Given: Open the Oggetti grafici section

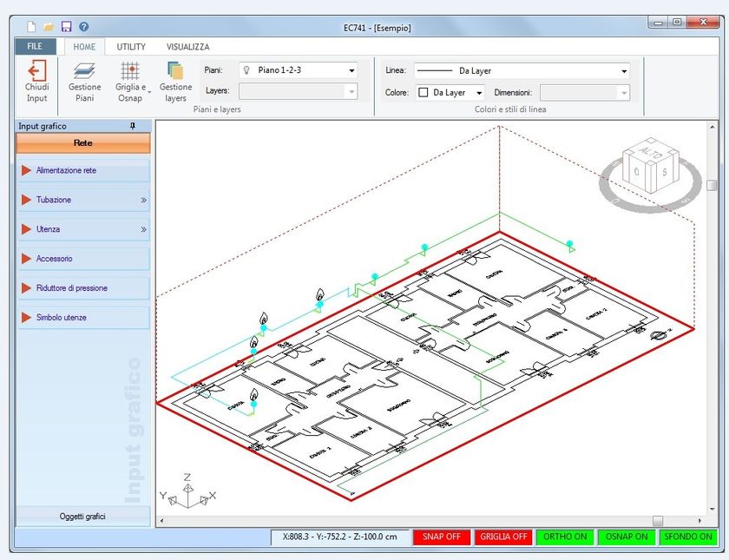Looking at the screenshot, I should [x=82, y=517].
